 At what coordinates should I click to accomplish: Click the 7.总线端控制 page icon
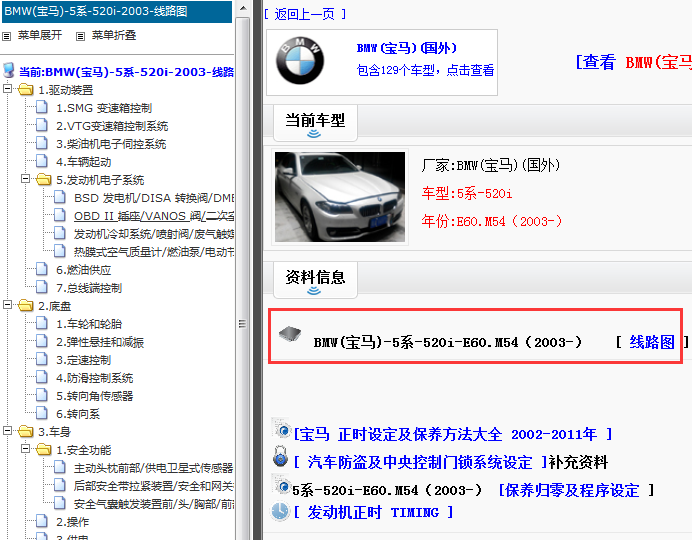click(x=42, y=287)
